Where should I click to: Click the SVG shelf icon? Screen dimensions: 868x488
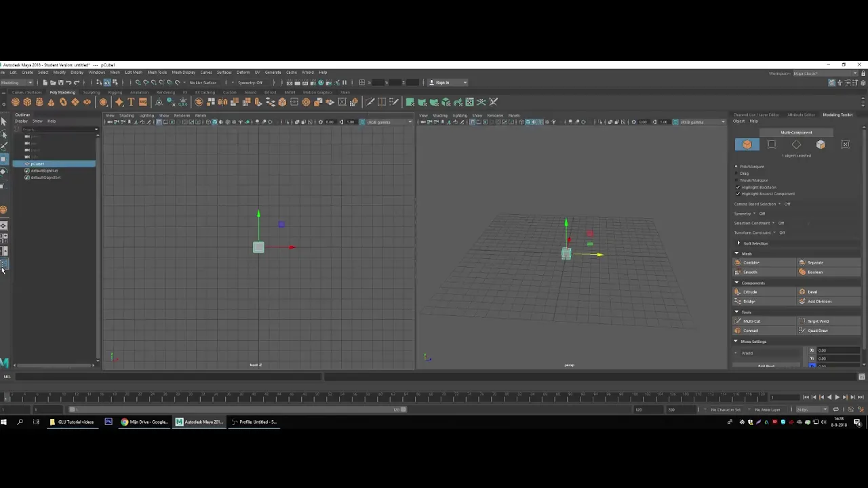tap(143, 102)
